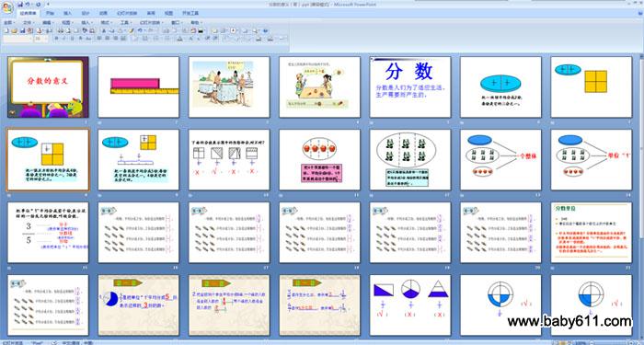Click Save icon in quick access toolbar

tap(20, 4)
